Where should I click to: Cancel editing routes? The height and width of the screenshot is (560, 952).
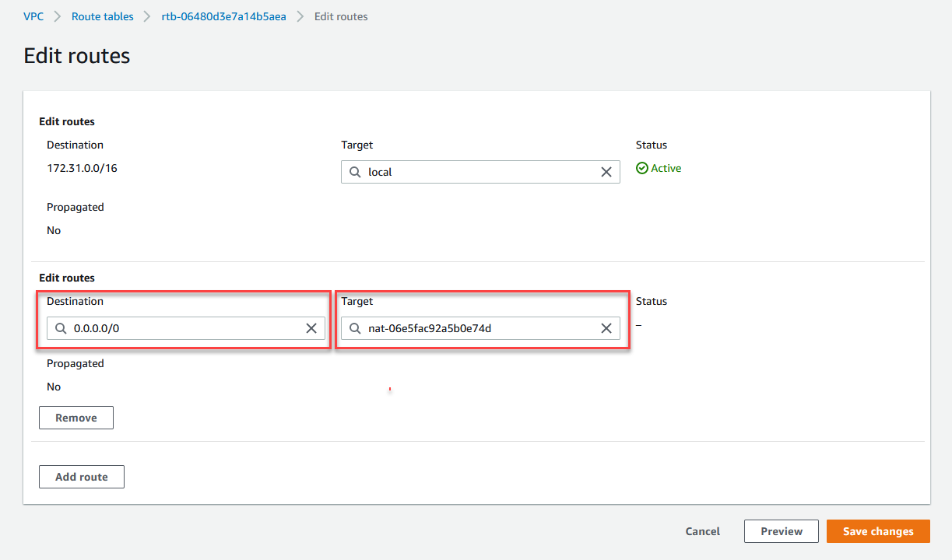click(702, 531)
